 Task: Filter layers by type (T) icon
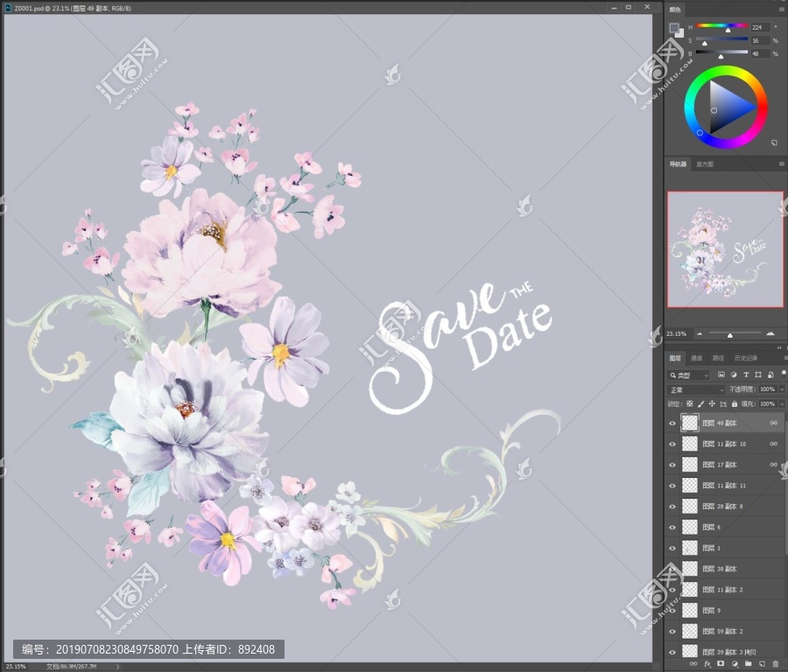click(x=746, y=374)
